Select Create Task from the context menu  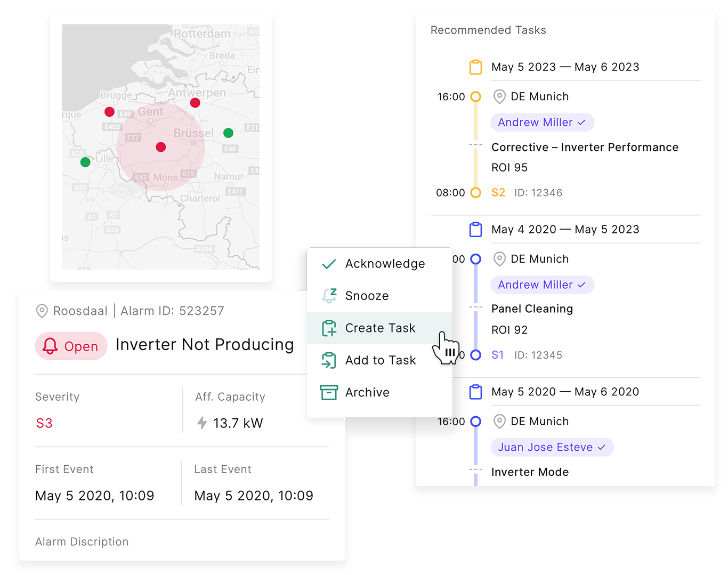(380, 328)
